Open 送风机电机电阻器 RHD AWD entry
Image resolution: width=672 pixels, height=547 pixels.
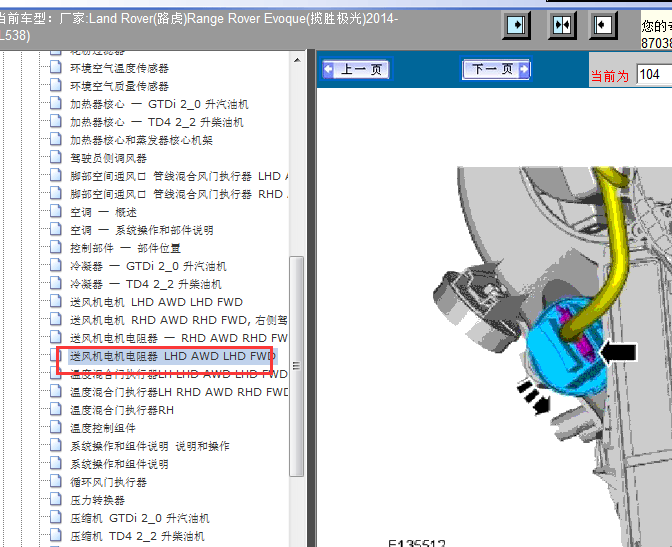point(179,338)
